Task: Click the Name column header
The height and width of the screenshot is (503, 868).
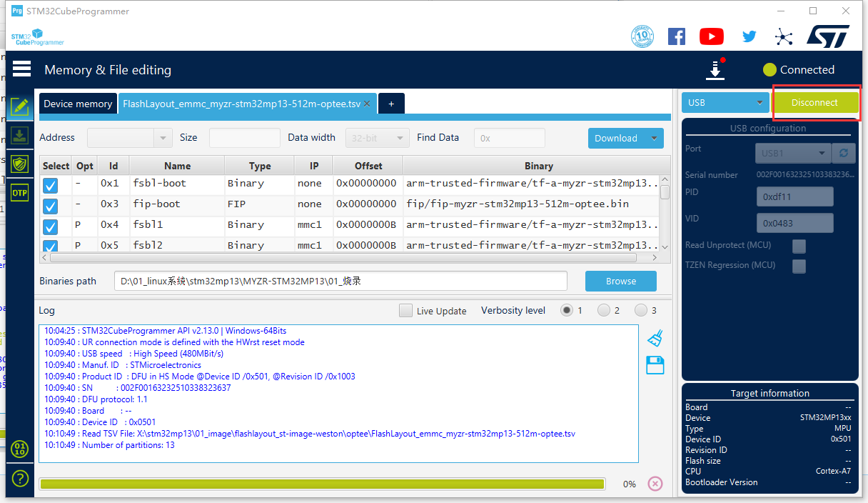Action: point(177,166)
